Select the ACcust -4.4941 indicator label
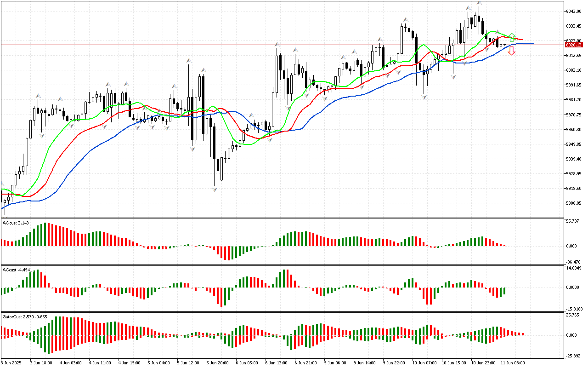 pyautogui.click(x=17, y=270)
